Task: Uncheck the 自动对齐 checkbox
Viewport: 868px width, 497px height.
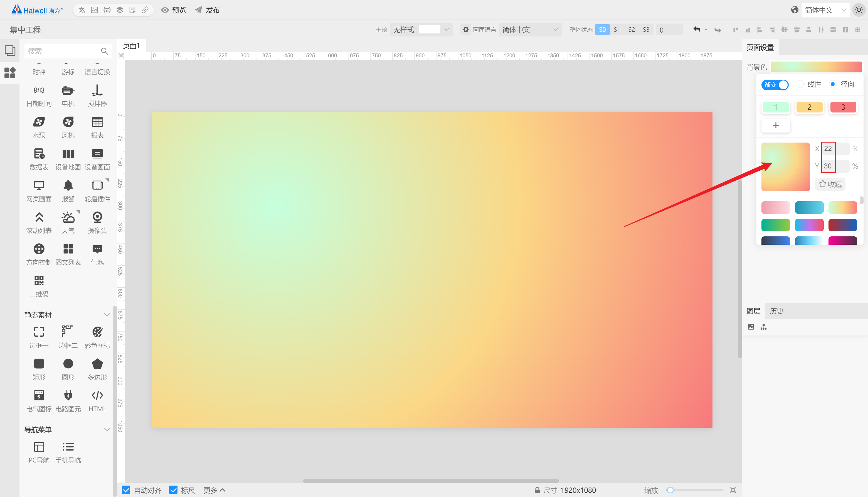Action: [x=126, y=490]
